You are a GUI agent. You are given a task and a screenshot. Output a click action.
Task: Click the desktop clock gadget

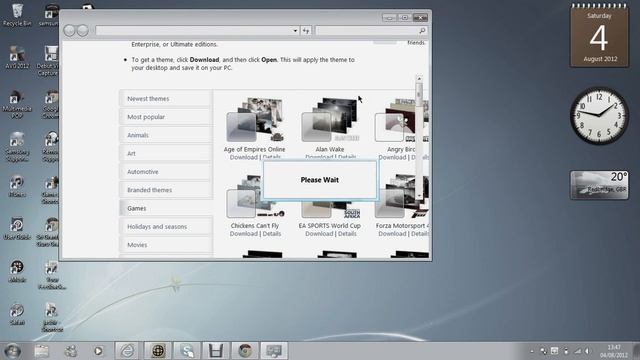[x=599, y=116]
